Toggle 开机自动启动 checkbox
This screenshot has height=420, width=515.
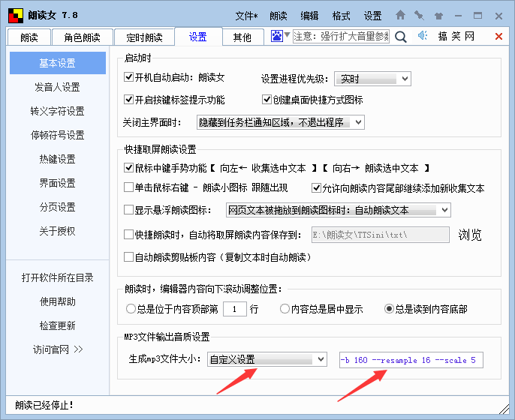tap(128, 77)
